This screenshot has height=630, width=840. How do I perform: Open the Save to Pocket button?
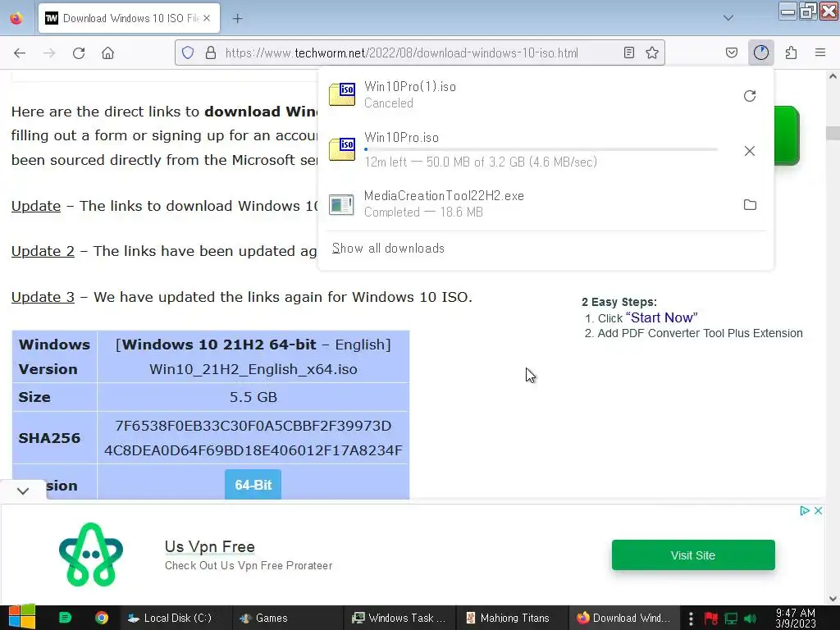coord(731,52)
